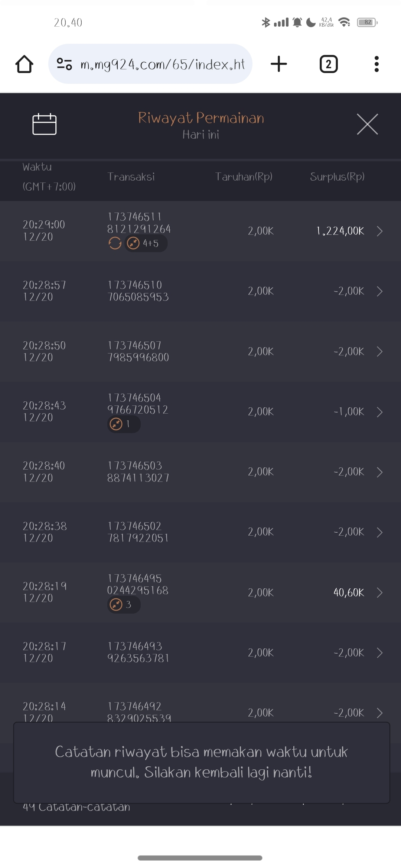
Task: Open the tab switcher showing 2 tabs
Action: coord(329,64)
